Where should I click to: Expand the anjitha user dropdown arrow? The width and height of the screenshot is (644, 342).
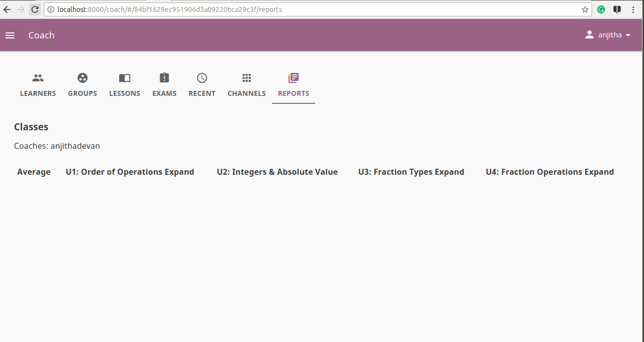628,35
